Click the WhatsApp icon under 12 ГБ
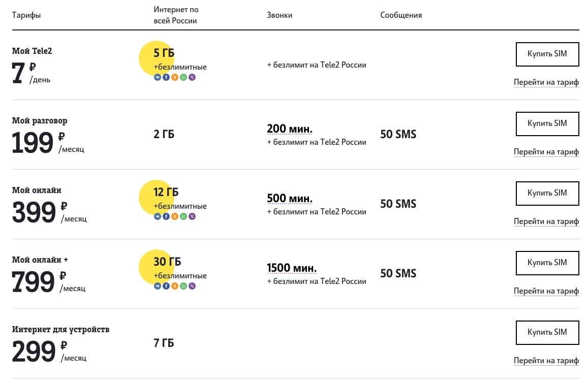The width and height of the screenshot is (588, 383). 183,216
